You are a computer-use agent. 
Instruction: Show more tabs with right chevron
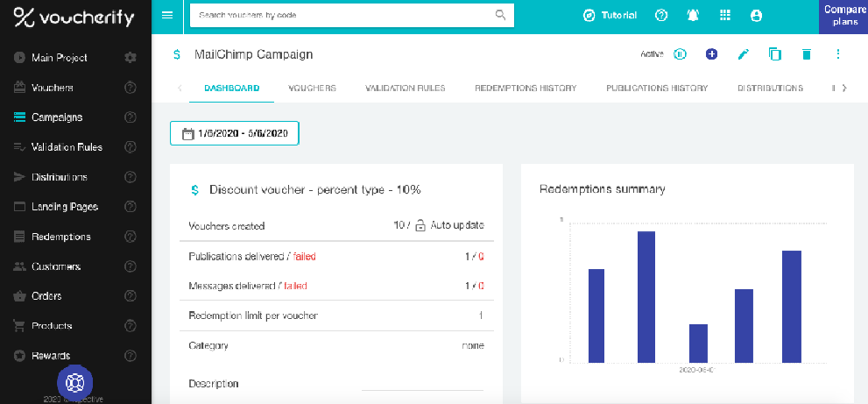point(844,88)
